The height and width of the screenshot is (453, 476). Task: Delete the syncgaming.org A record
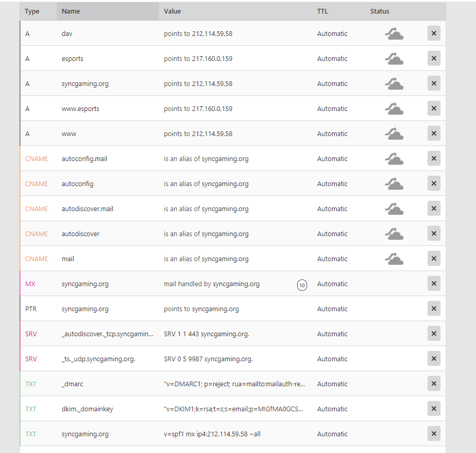[434, 83]
